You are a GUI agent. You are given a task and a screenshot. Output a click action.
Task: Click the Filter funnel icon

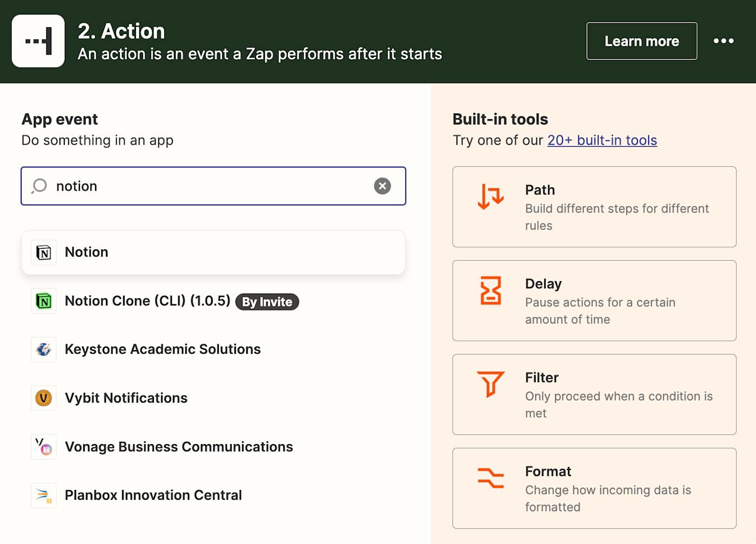(x=491, y=384)
